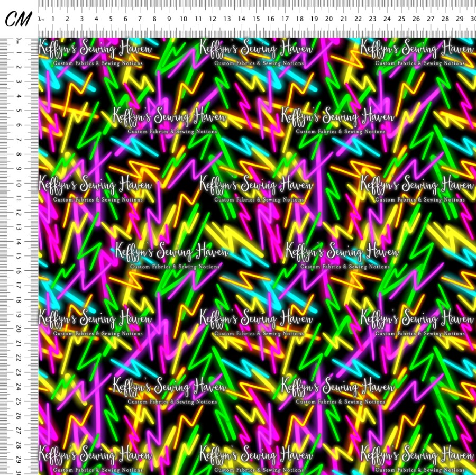The width and height of the screenshot is (476, 475).
Task: Click the 15 mark on the top ruler
Action: (256, 19)
